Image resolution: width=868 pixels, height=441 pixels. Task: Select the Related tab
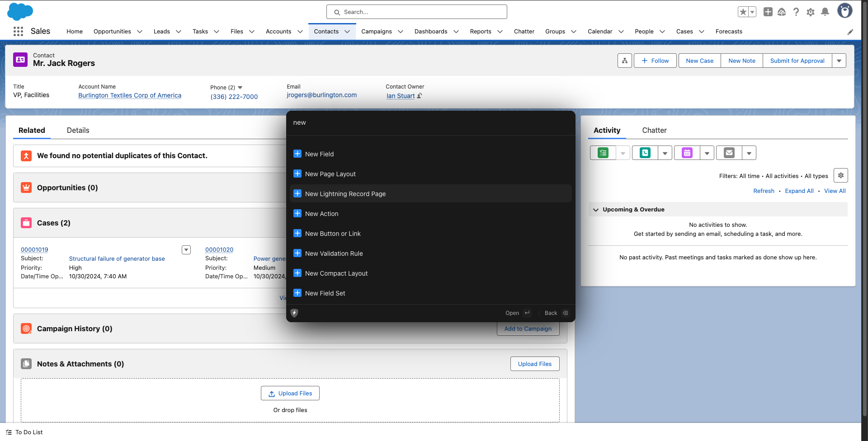(x=32, y=130)
